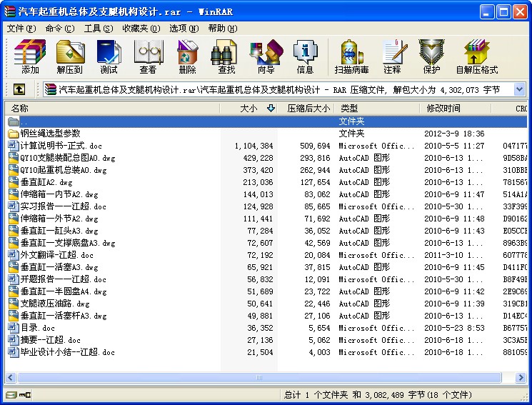Sort by the 类型 column header
532x405 pixels.
point(377,109)
